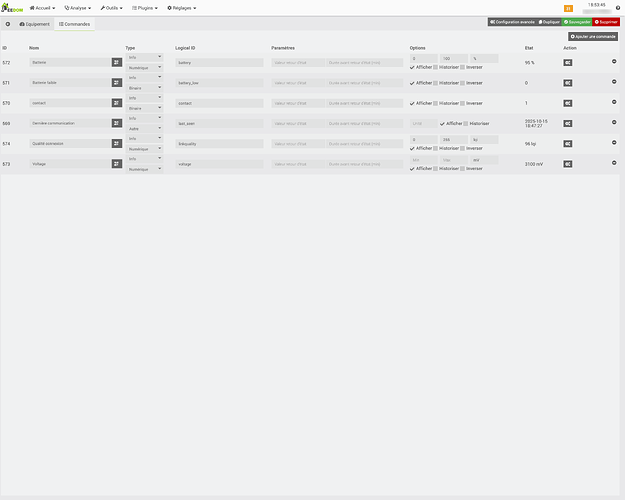Open the Jeedom logo home link
The image size is (625, 500).
(12, 8)
